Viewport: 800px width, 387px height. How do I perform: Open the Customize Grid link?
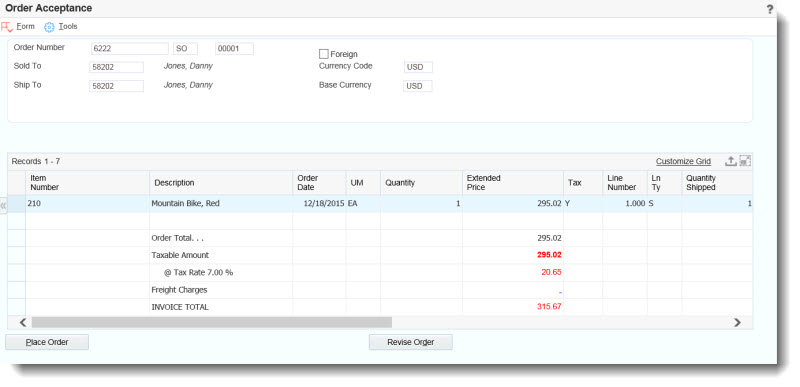click(x=683, y=161)
